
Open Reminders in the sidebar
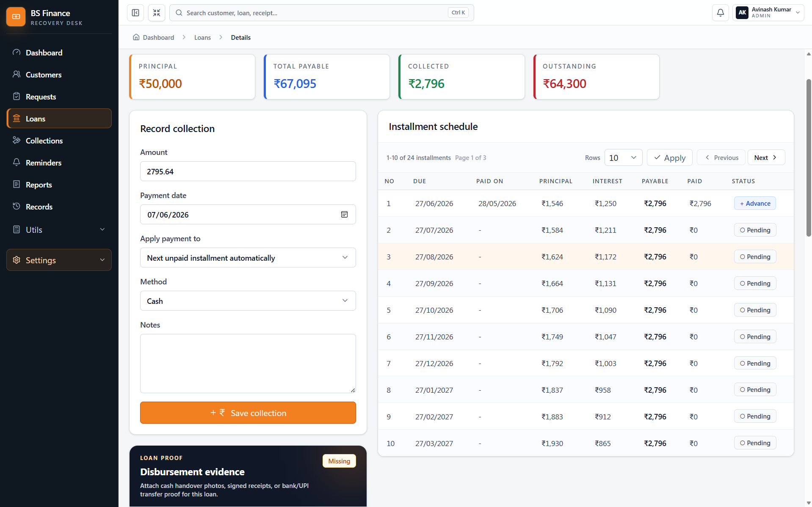coord(59,163)
